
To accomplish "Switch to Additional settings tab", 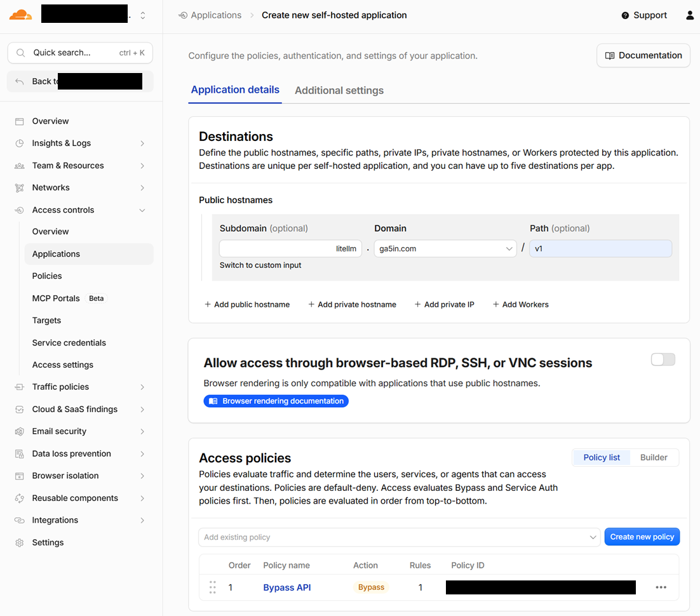I will point(339,91).
